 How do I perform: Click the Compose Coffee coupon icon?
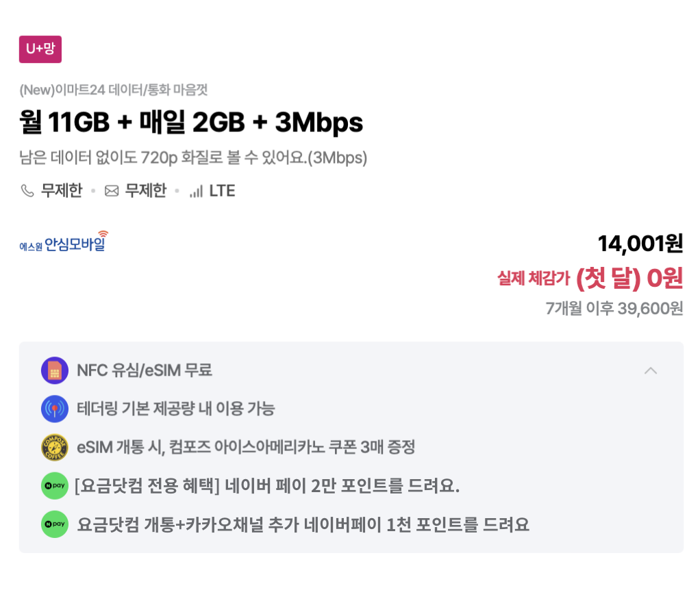coord(54,447)
